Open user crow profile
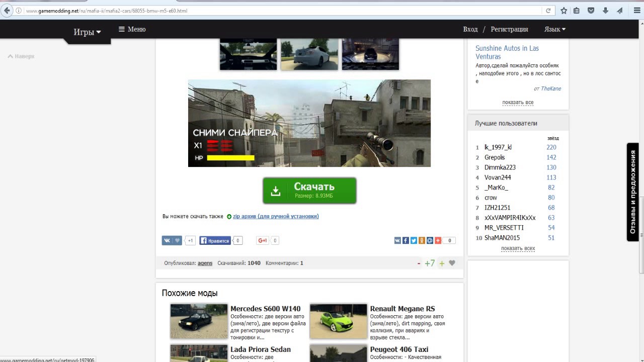This screenshot has width=644, height=362. [x=491, y=198]
